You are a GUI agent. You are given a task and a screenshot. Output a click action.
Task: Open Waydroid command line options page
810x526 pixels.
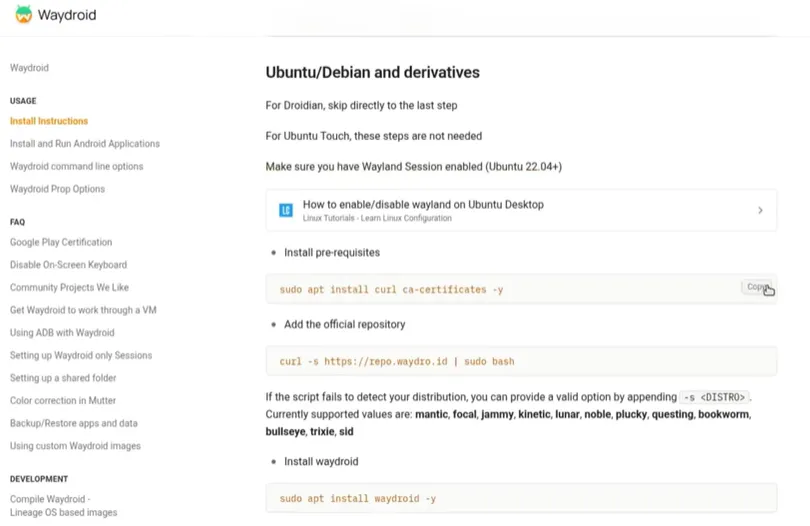click(76, 167)
